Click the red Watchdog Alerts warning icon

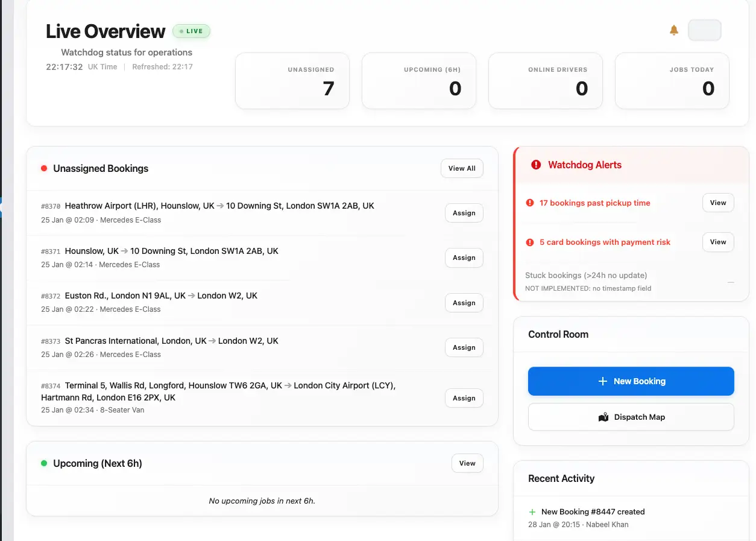tap(536, 165)
